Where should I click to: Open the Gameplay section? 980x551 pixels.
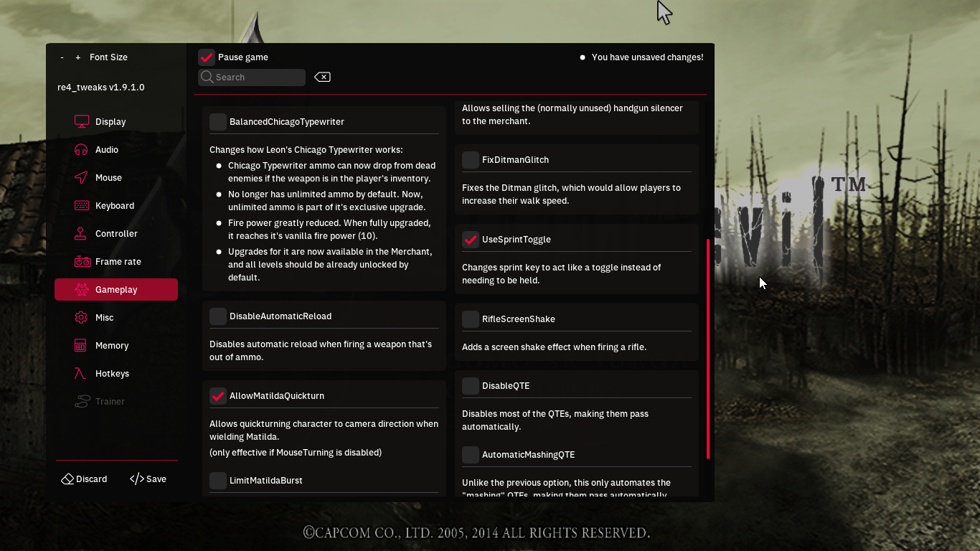(116, 290)
